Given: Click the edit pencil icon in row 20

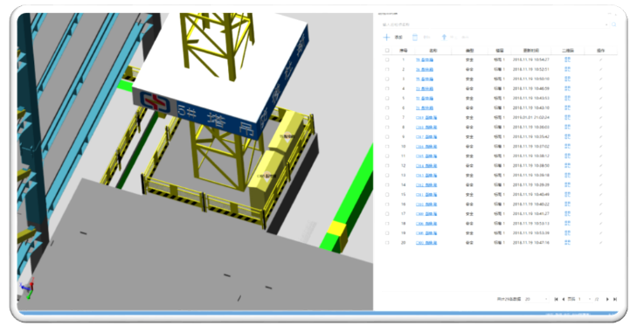Looking at the screenshot, I should (x=601, y=243).
